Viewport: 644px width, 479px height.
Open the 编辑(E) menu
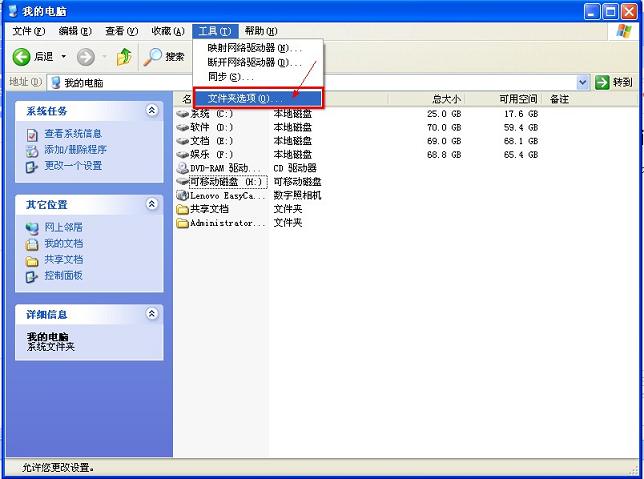click(75, 31)
